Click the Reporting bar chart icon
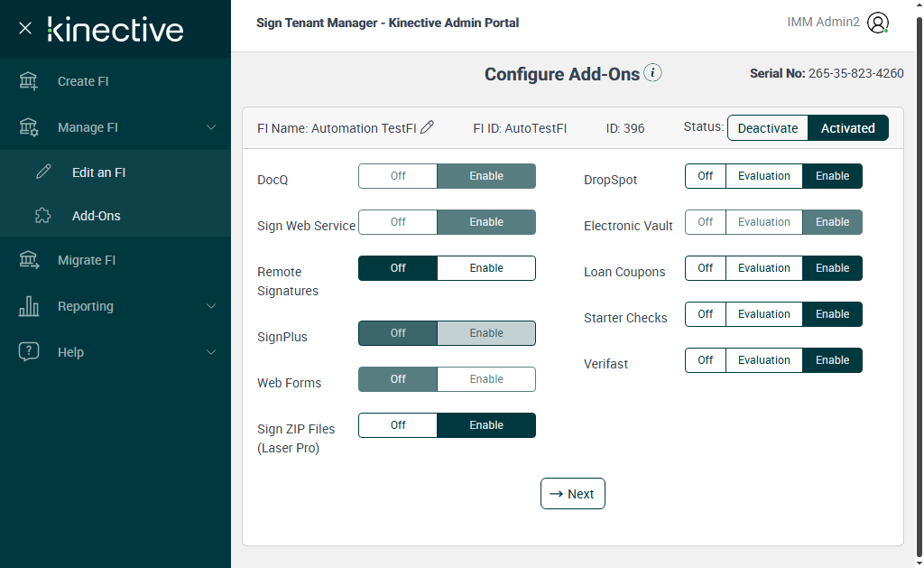 click(x=28, y=306)
